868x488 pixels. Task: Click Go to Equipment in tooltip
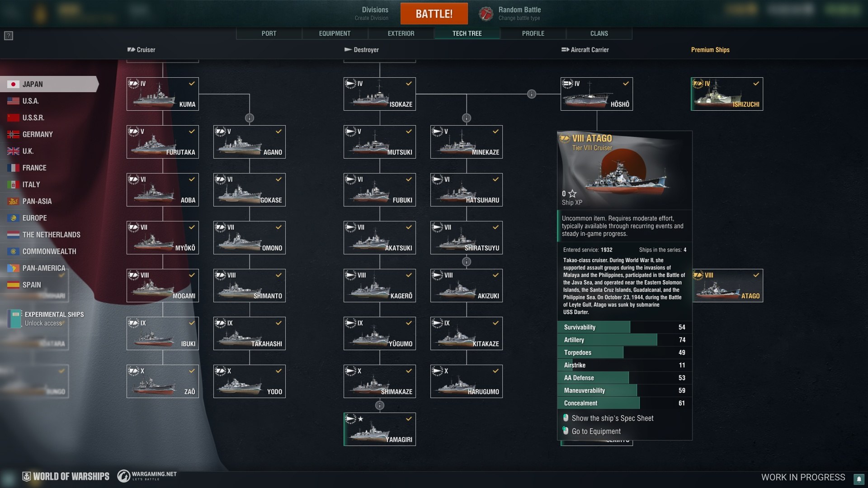[596, 432]
